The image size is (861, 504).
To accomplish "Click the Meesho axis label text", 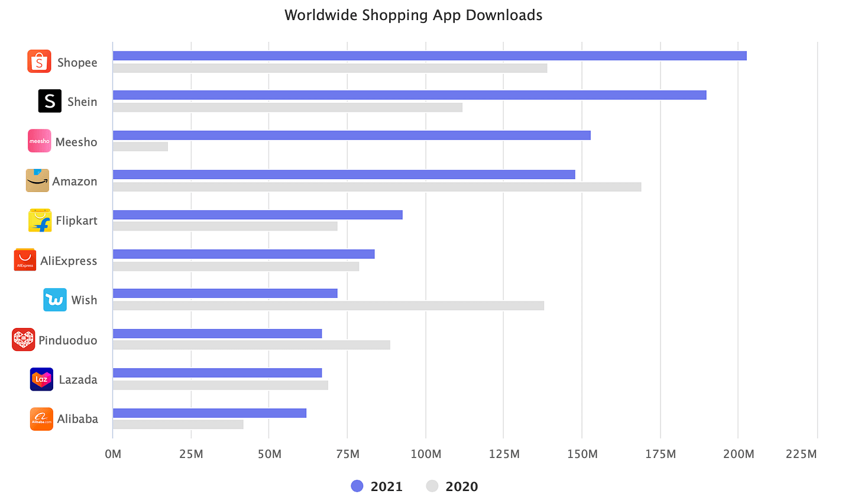I will 76,142.
